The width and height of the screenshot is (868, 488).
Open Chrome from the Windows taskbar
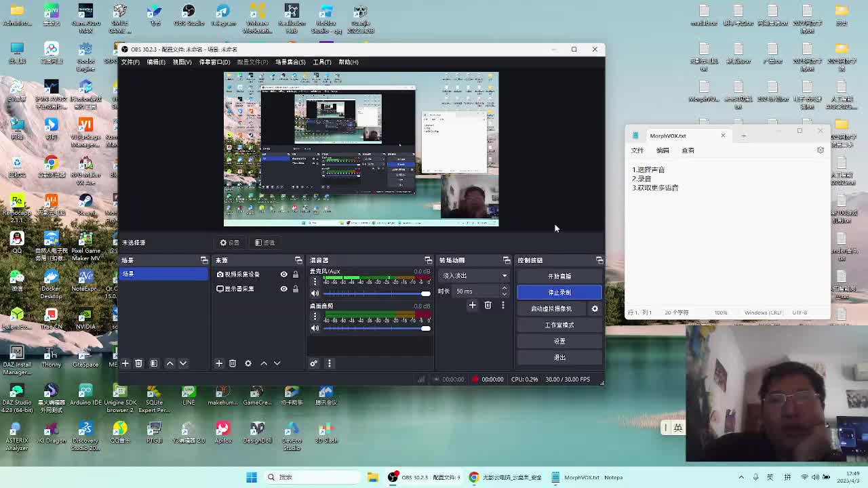point(474,477)
